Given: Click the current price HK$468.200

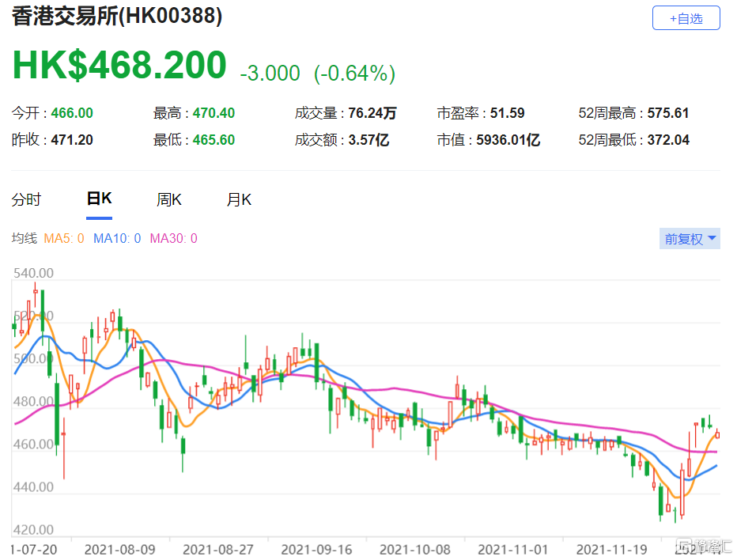Looking at the screenshot, I should [x=119, y=64].
